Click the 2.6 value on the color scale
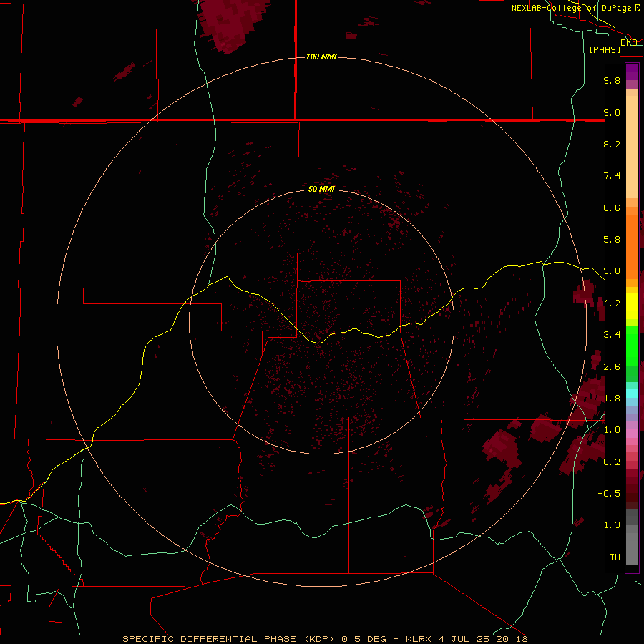This screenshot has height=644, width=644. [x=612, y=367]
